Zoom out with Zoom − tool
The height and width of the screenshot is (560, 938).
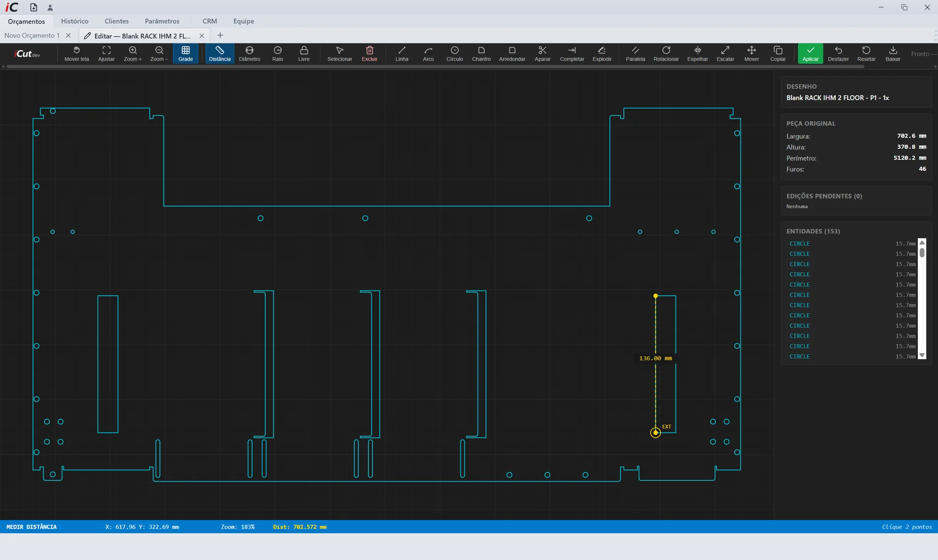click(159, 54)
